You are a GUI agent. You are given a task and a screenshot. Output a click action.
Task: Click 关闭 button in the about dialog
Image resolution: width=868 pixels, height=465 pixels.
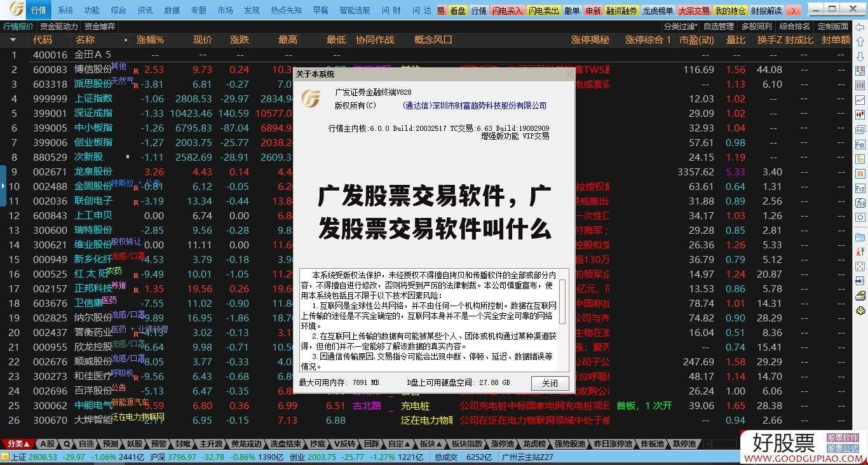coord(550,383)
